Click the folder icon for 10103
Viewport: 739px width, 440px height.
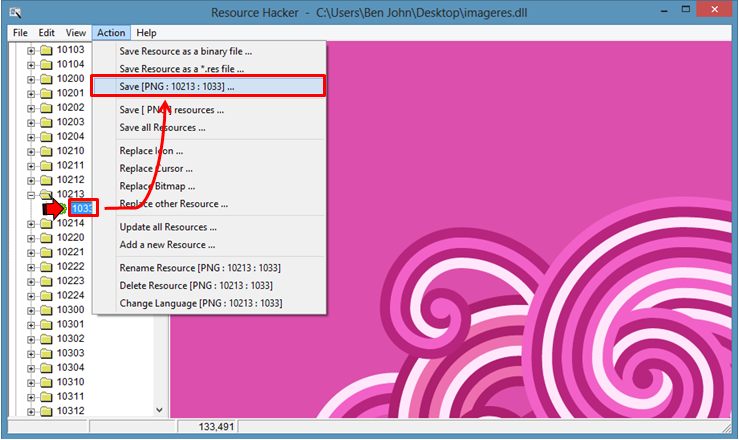pyautogui.click(x=46, y=49)
